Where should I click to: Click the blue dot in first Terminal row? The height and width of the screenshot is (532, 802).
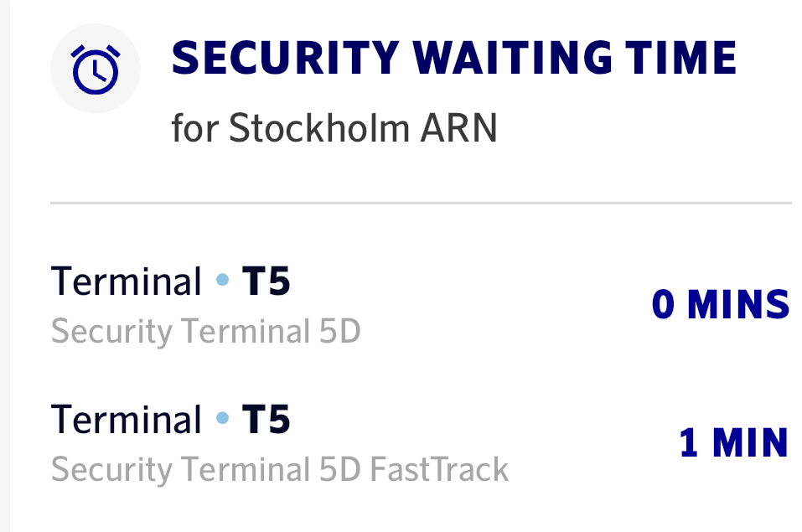click(222, 281)
